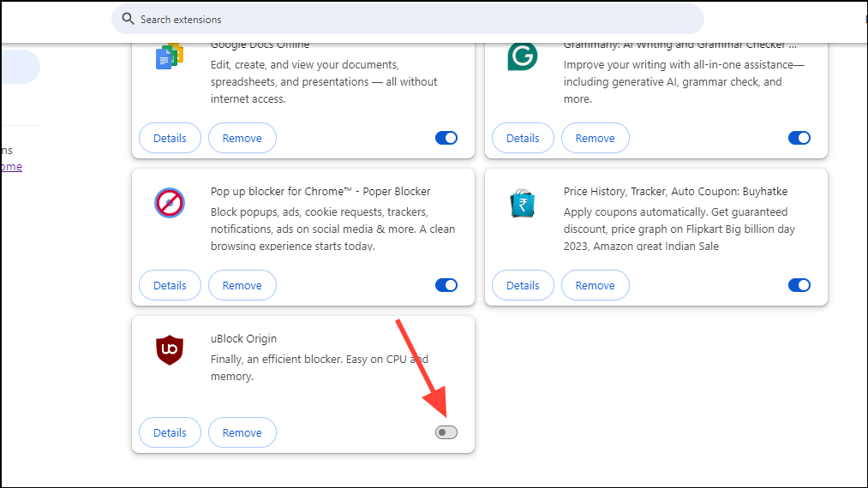Turn off the Poper Blocker toggle

click(446, 285)
